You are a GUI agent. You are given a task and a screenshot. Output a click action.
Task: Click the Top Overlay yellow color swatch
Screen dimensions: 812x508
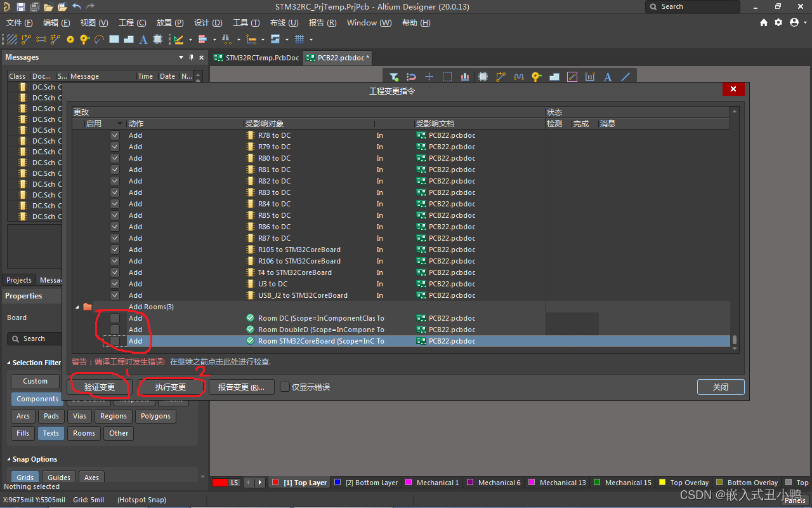coord(662,483)
